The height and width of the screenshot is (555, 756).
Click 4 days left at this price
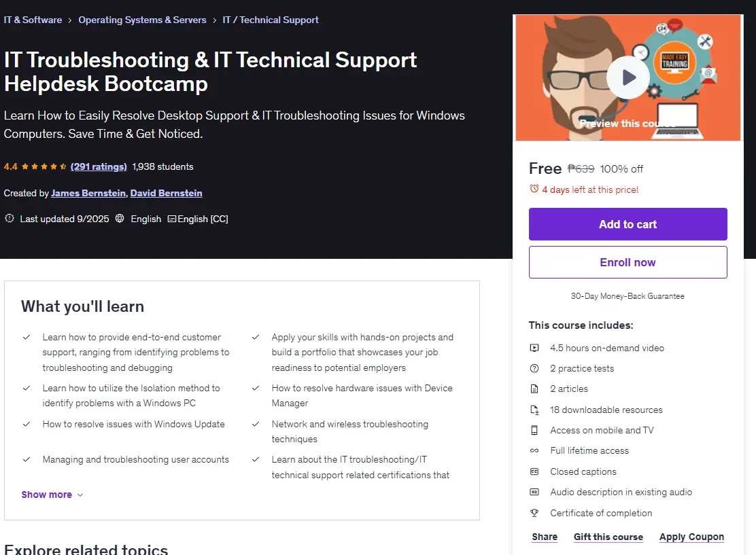(x=590, y=190)
